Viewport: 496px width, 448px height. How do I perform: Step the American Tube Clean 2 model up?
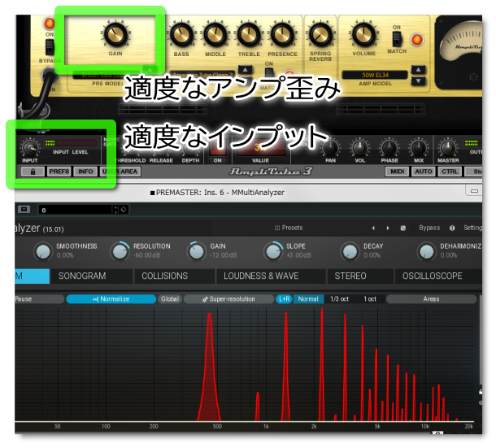[x=245, y=70]
